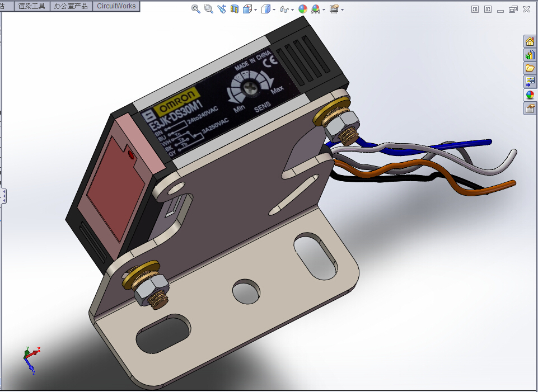Click the Zoom to Fit magnifier icon

(x=195, y=9)
